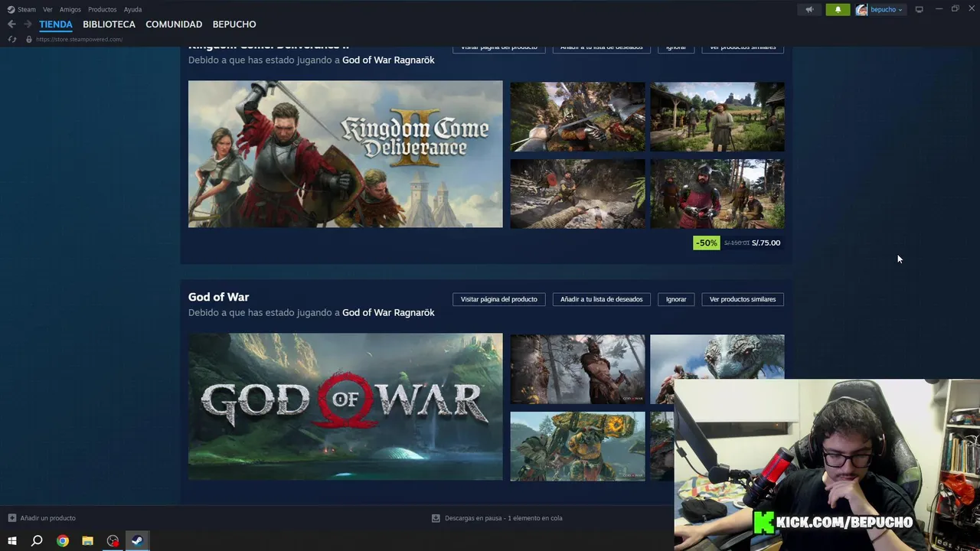Image resolution: width=980 pixels, height=551 pixels.
Task: Click the padlock icon by the URL
Action: [x=29, y=39]
